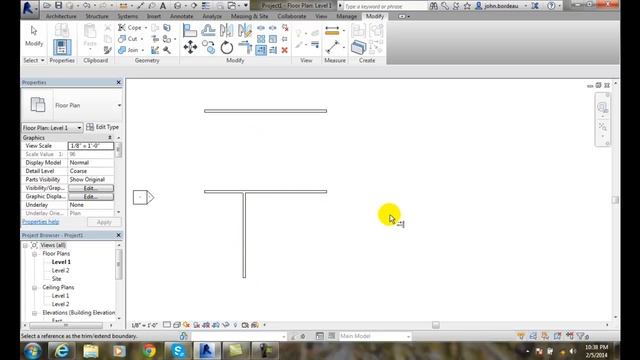
Task: Activate the Move tool
Action: click(190, 47)
